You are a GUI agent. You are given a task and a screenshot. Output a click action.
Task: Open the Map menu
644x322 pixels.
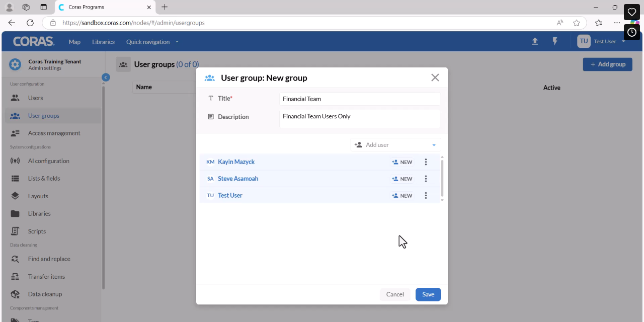point(74,42)
